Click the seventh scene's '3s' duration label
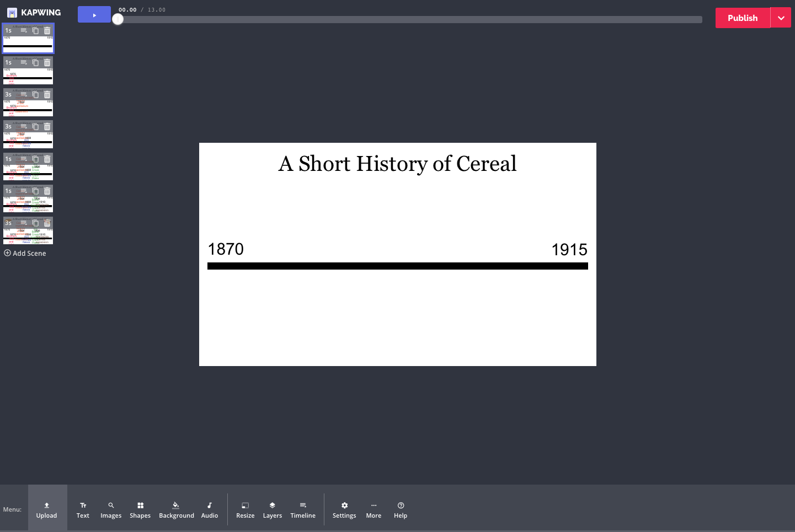Screen dimensions: 795x532 8,223
